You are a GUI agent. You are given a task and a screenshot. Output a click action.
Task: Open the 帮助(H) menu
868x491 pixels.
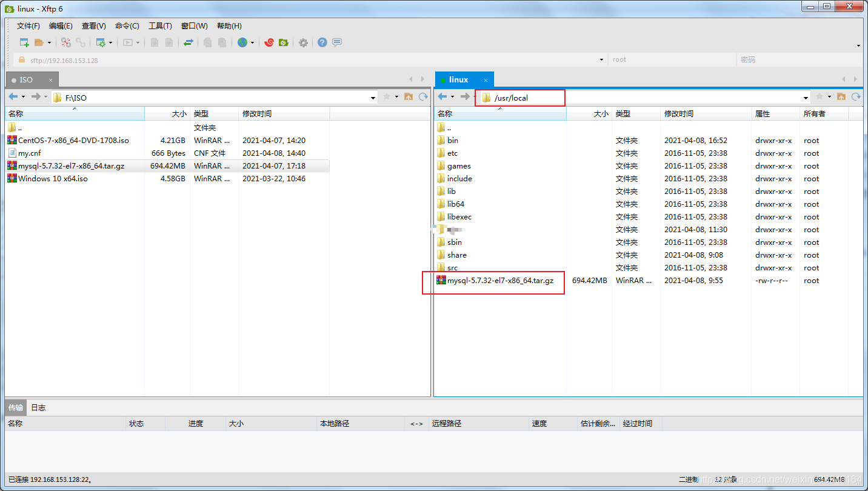coord(229,26)
